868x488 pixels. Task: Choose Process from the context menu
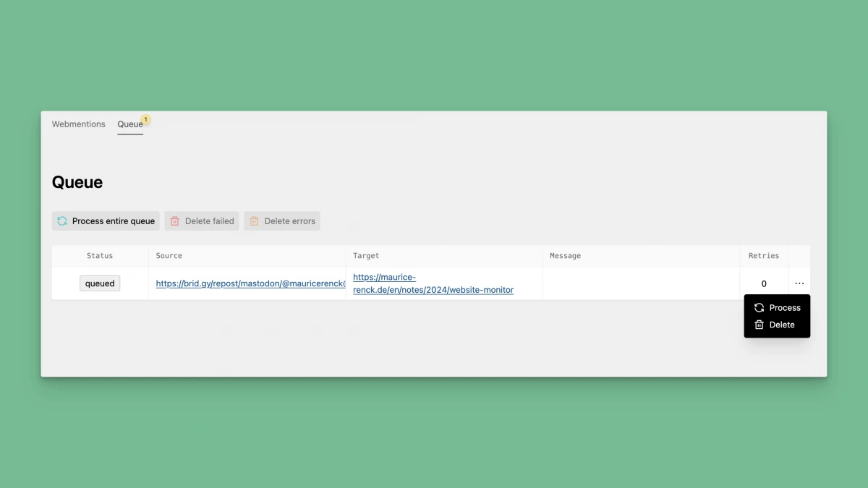[777, 308]
